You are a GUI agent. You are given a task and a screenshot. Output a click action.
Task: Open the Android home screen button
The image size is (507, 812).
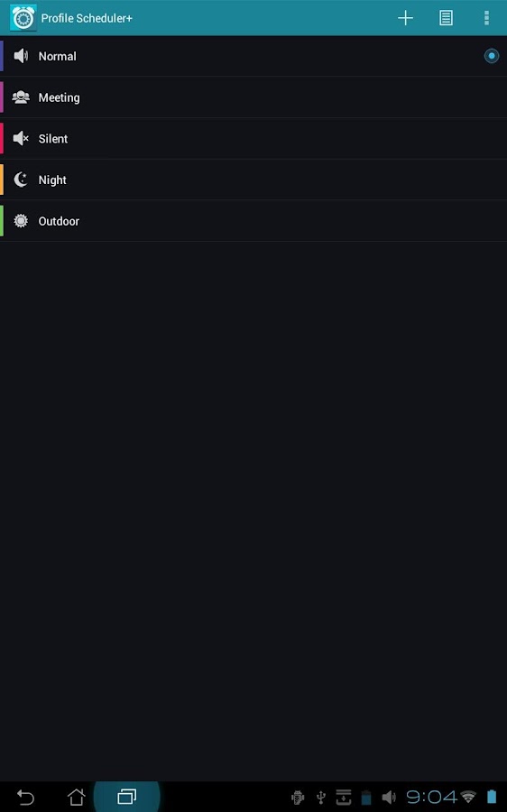click(x=76, y=797)
